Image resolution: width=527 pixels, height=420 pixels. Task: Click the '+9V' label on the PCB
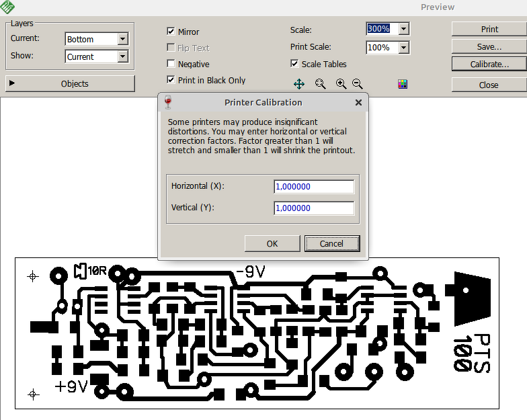[71, 387]
